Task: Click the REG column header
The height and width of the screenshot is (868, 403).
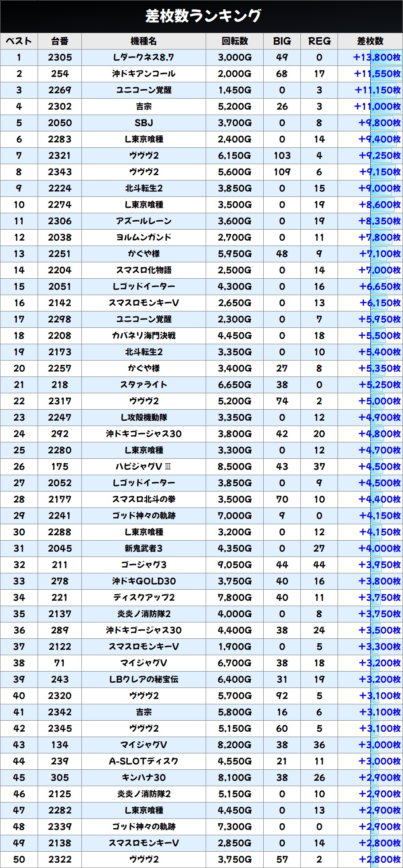Action: point(319,41)
